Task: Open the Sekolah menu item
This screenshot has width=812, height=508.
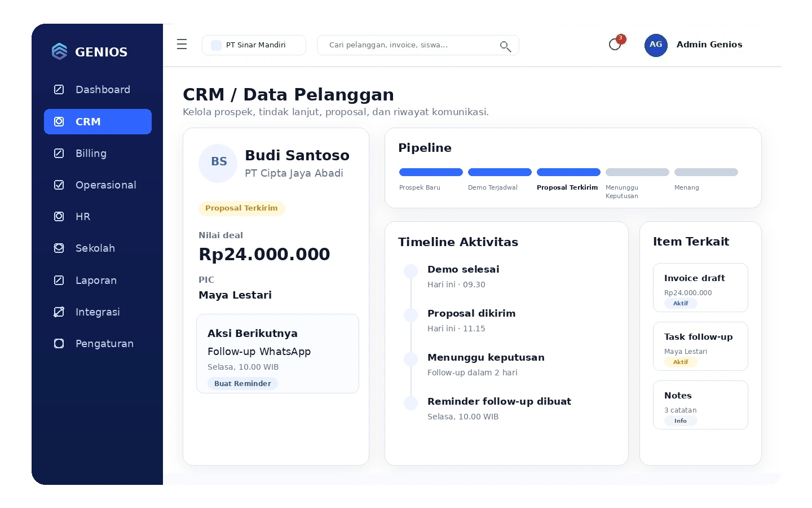Action: point(98,248)
